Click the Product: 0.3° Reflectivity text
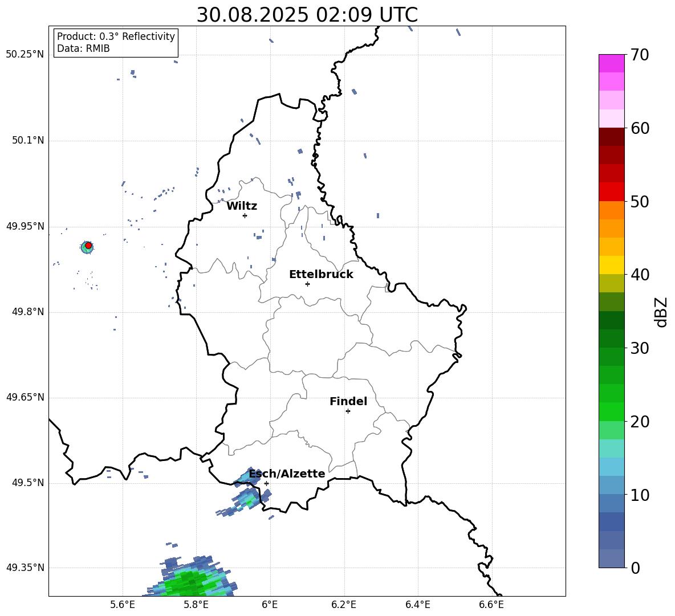The width and height of the screenshot is (675, 616). pyautogui.click(x=116, y=36)
